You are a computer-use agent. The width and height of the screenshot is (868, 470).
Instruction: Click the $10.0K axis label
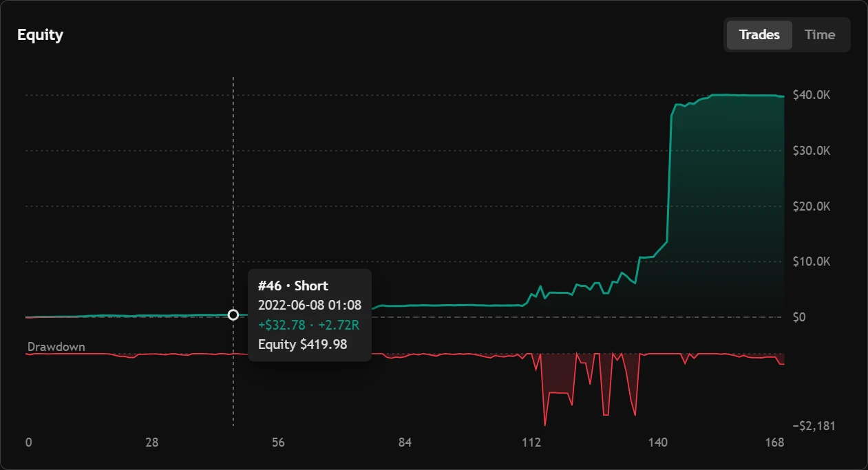tap(812, 261)
